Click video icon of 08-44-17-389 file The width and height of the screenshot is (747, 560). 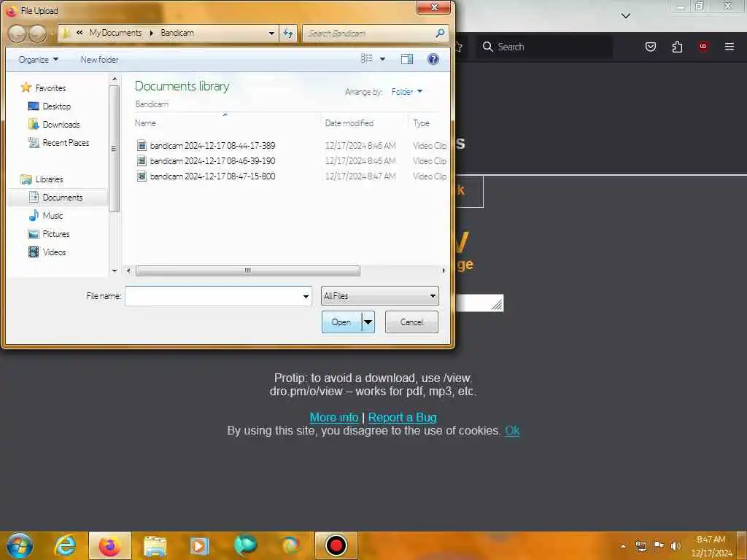[x=142, y=145]
